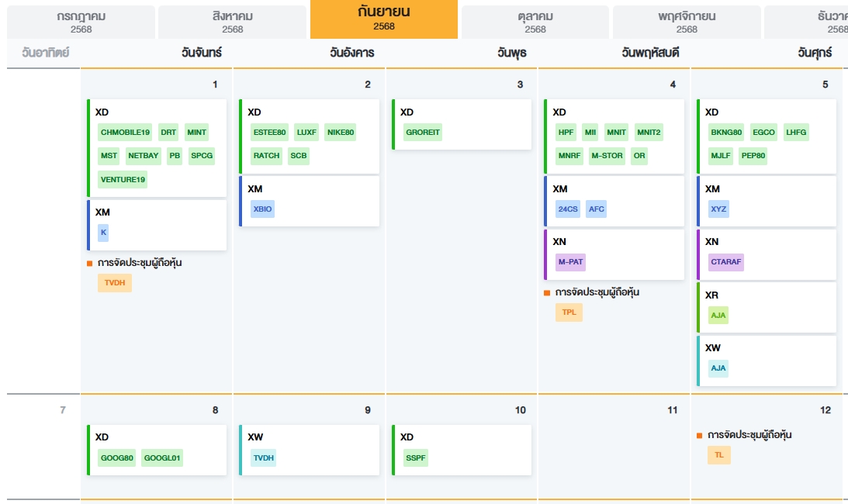Viewport: 848px width, 504px height.
Task: Click the CHMOBILE19 stock tag
Action: [125, 132]
